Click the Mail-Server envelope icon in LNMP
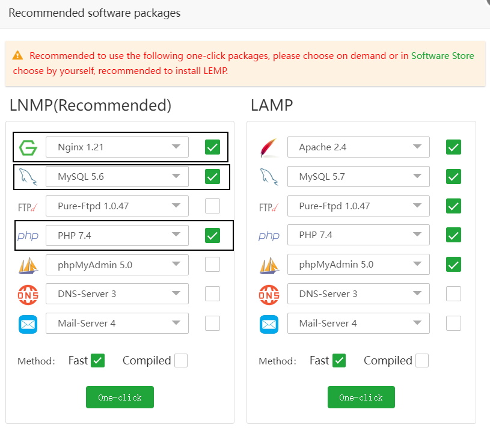 [28, 324]
